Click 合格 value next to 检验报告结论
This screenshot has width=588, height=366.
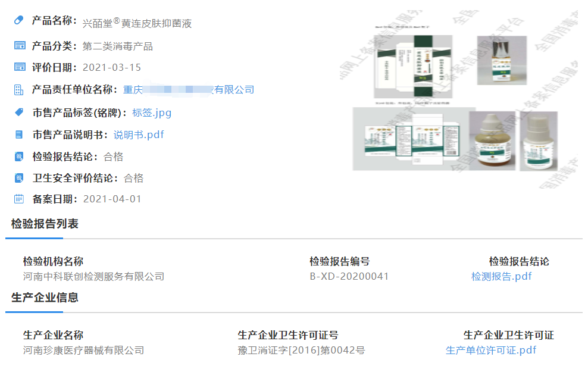point(113,157)
